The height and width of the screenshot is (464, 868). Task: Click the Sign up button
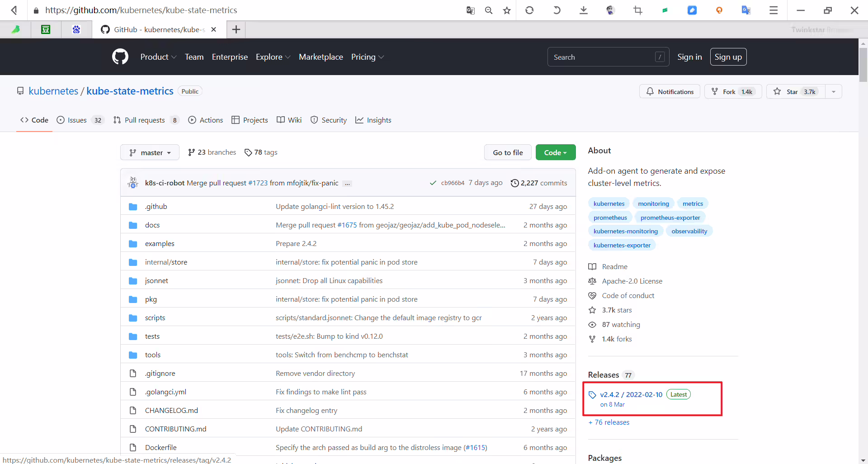728,57
